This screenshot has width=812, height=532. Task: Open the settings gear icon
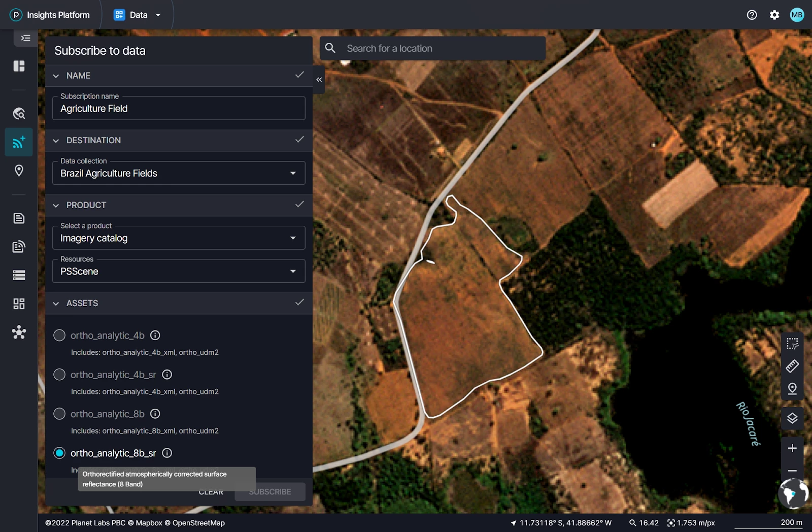(x=774, y=15)
